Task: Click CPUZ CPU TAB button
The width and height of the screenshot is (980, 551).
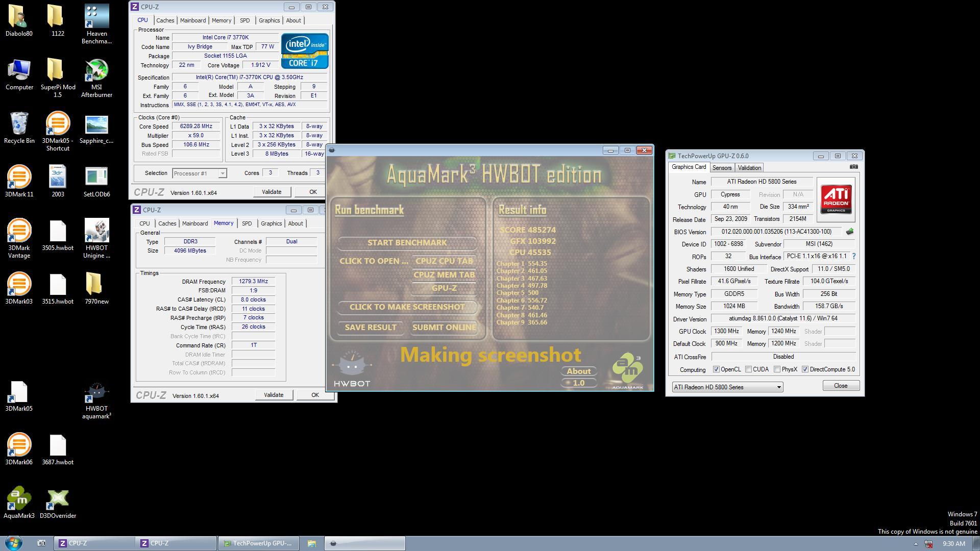Action: pyautogui.click(x=444, y=261)
